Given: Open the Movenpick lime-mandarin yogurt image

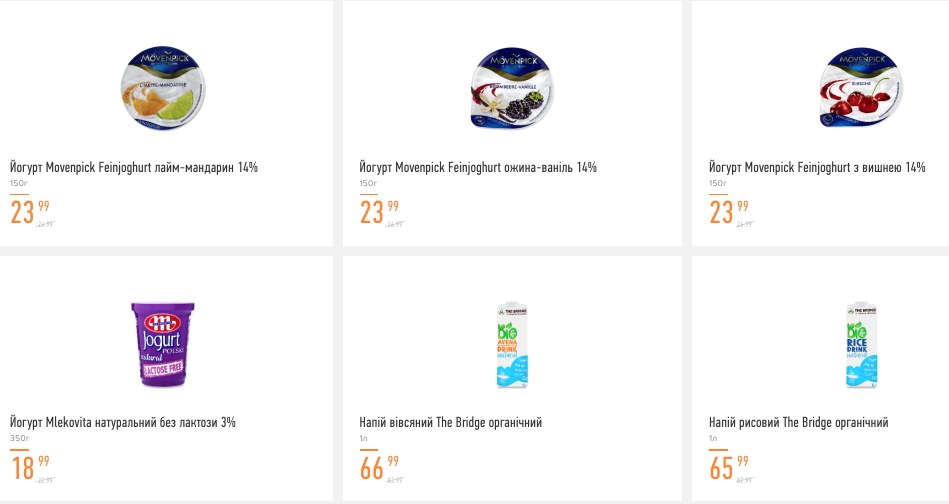Looking at the screenshot, I should tap(166, 88).
